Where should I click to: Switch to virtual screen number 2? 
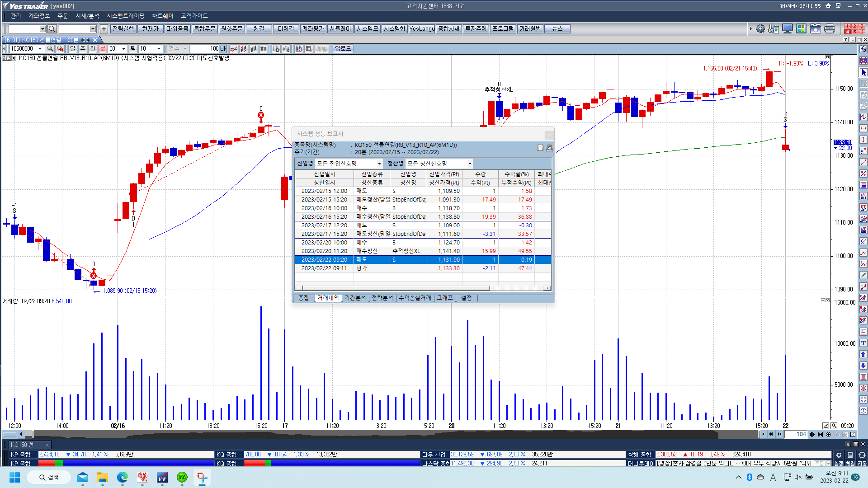point(854,26)
